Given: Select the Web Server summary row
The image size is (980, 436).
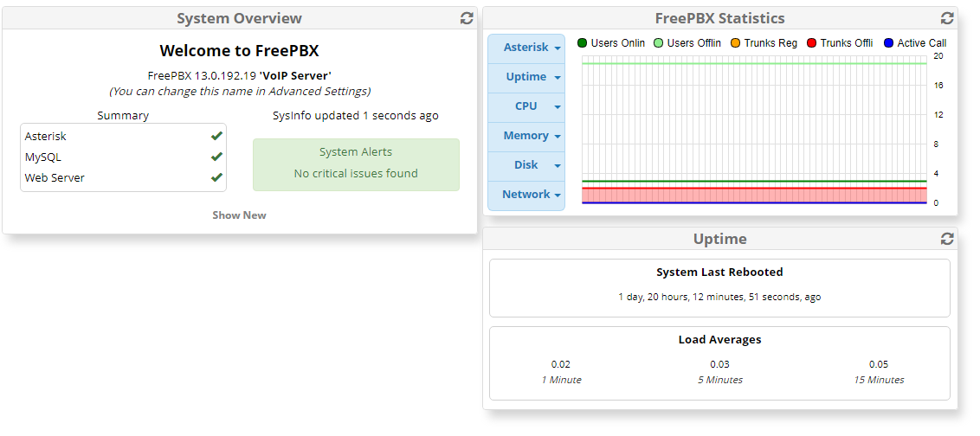Looking at the screenshot, I should point(124,177).
